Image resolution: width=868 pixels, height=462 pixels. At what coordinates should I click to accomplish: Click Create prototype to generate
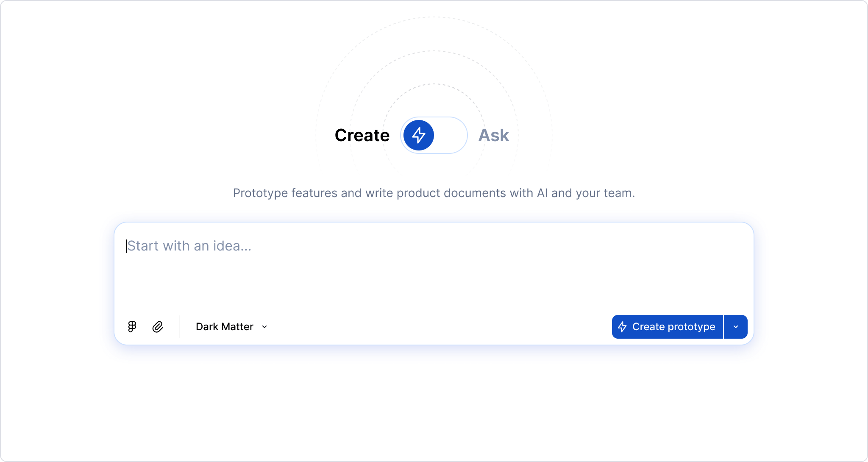[667, 326]
